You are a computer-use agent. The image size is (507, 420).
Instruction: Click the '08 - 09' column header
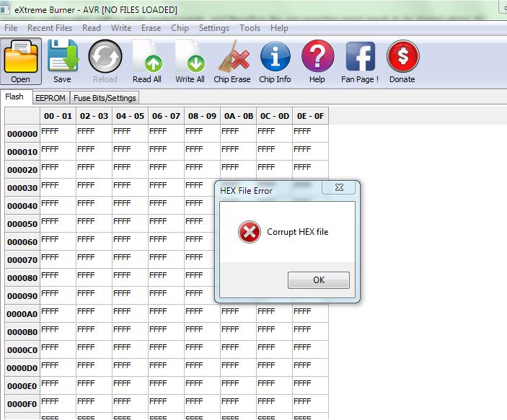click(202, 116)
